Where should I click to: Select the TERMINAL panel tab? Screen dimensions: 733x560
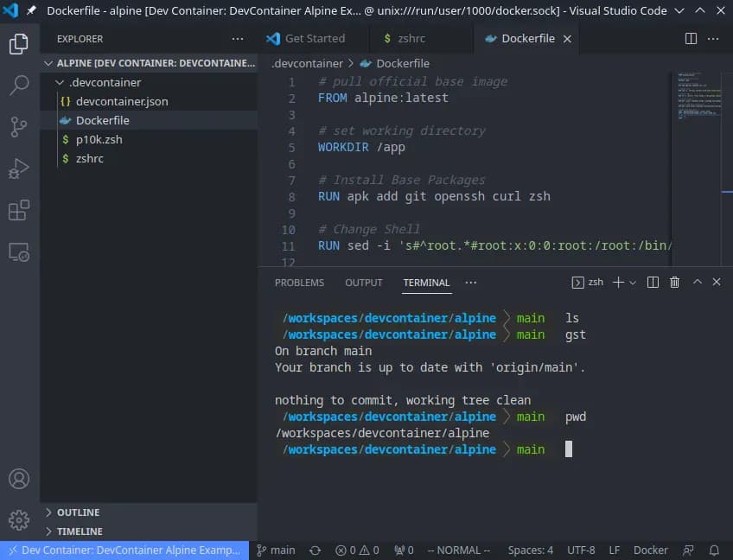[426, 283]
